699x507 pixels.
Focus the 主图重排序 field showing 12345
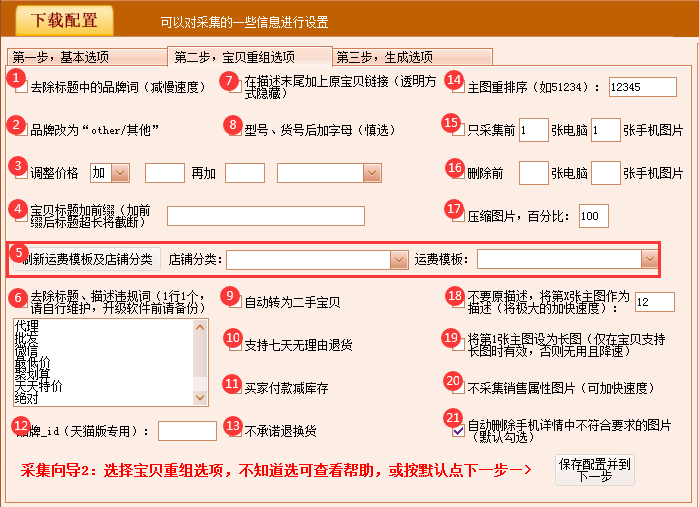(643, 87)
